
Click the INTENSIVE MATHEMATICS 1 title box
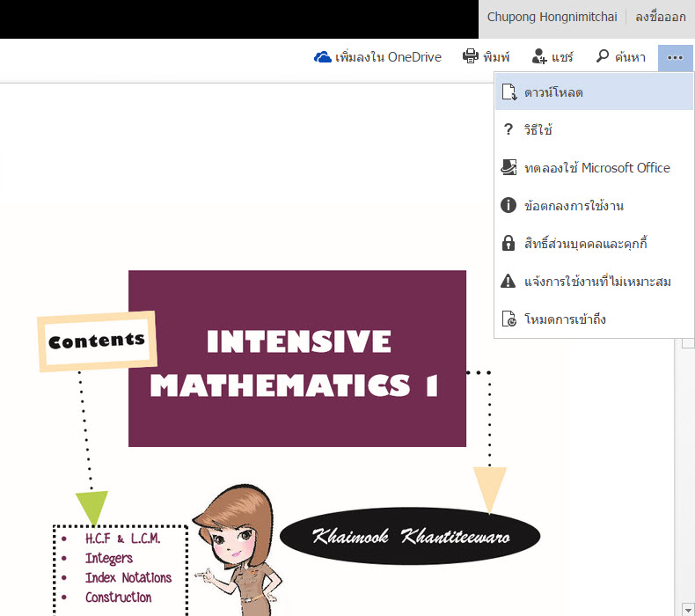pyautogui.click(x=297, y=358)
